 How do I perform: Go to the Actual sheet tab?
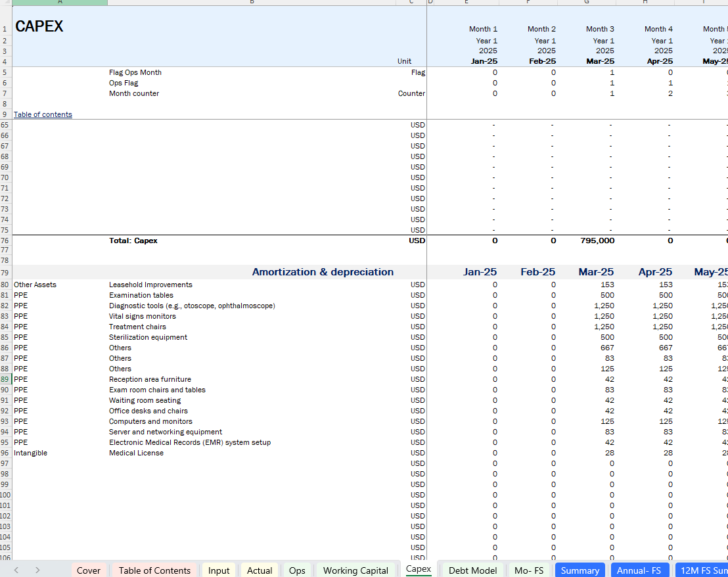click(x=260, y=570)
